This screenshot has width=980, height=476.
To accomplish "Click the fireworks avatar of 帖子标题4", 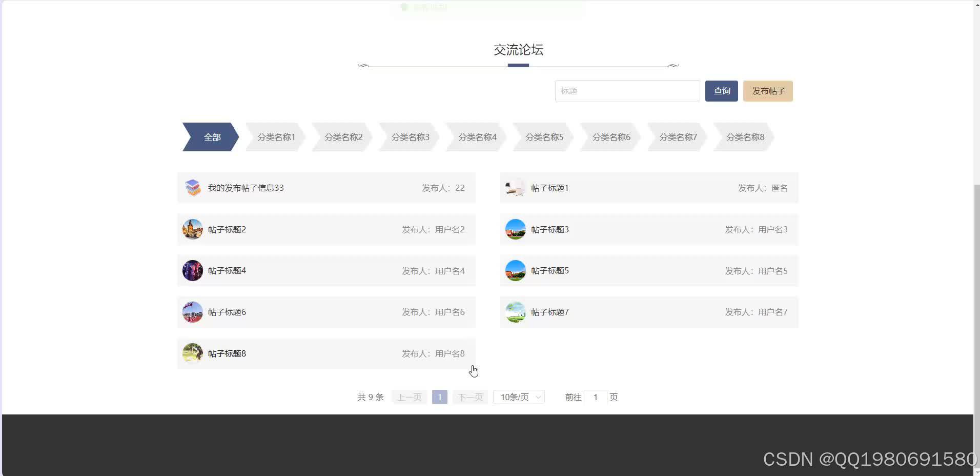I will point(192,270).
